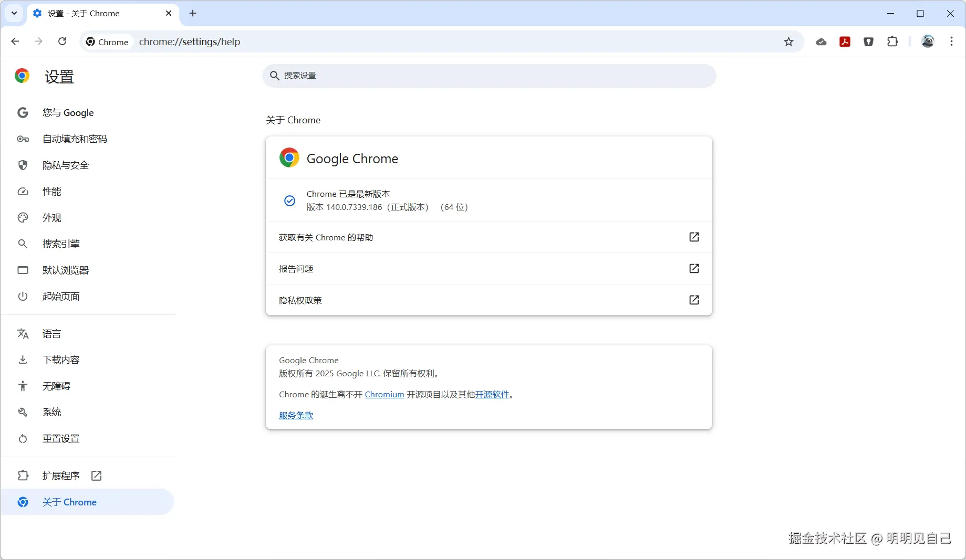
Task: Open 下载内容 settings section
Action: (x=87, y=360)
